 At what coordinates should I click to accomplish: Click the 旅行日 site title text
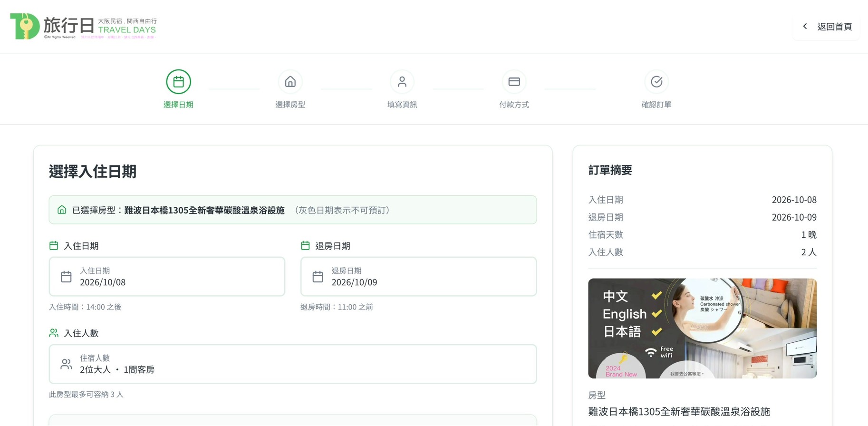(x=69, y=25)
